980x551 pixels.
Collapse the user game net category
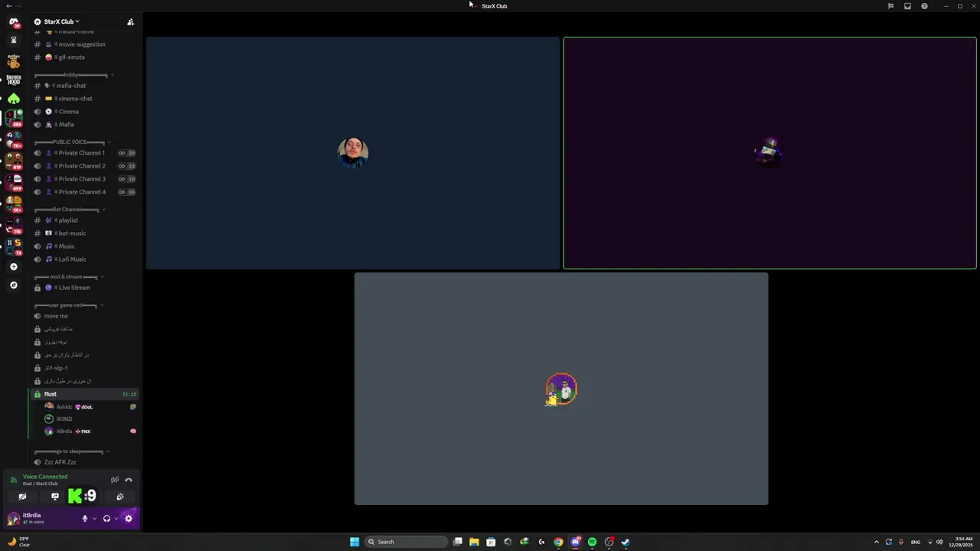pos(70,305)
